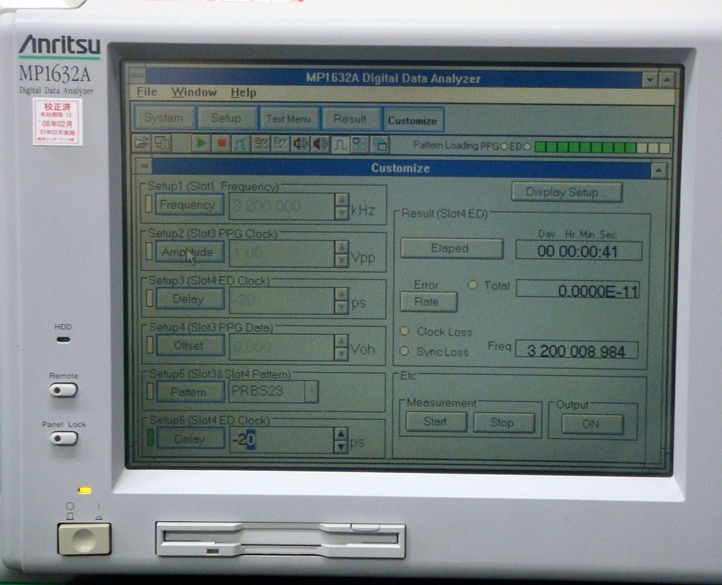Click the cascaded windows toolbar icon
This screenshot has width=722, height=585.
coord(379,145)
